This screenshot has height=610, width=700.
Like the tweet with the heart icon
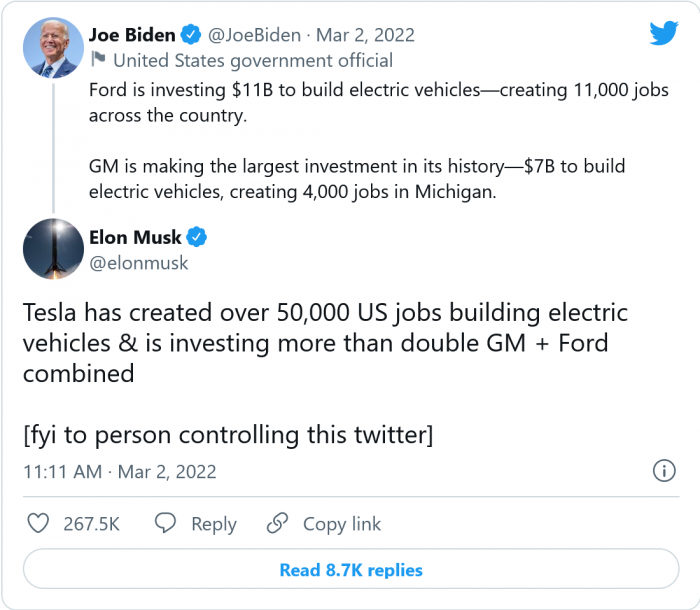tap(38, 524)
